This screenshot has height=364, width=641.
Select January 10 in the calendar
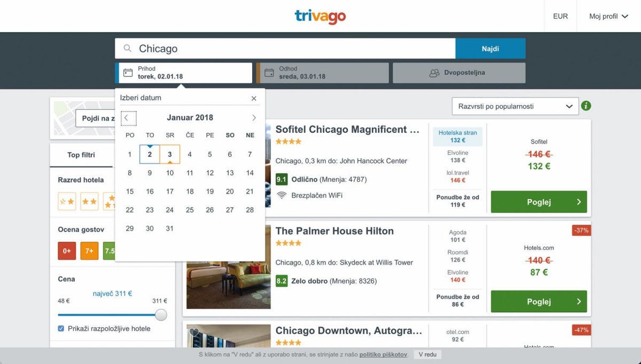tap(170, 173)
